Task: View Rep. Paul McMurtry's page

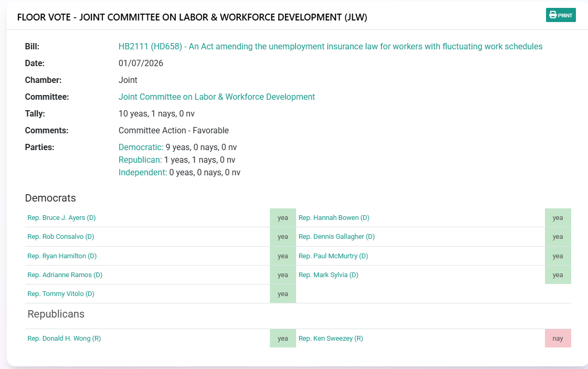Action: 333,256
